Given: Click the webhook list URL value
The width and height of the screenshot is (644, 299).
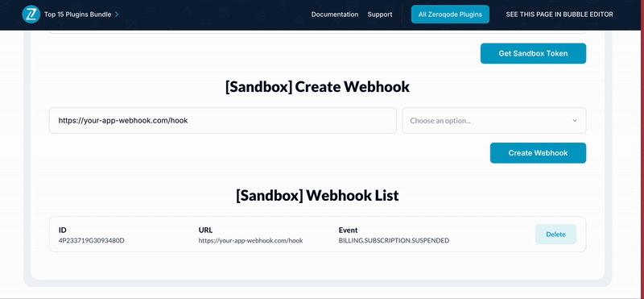Looking at the screenshot, I should coord(250,240).
